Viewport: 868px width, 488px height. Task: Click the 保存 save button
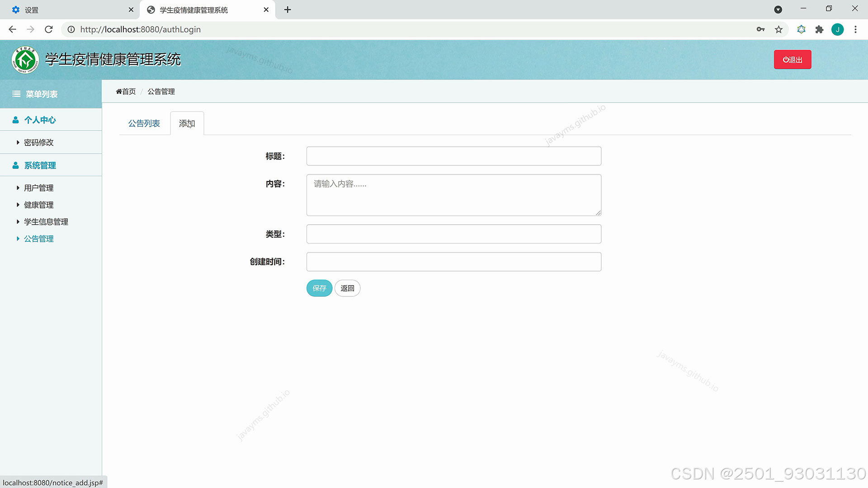[x=319, y=288]
